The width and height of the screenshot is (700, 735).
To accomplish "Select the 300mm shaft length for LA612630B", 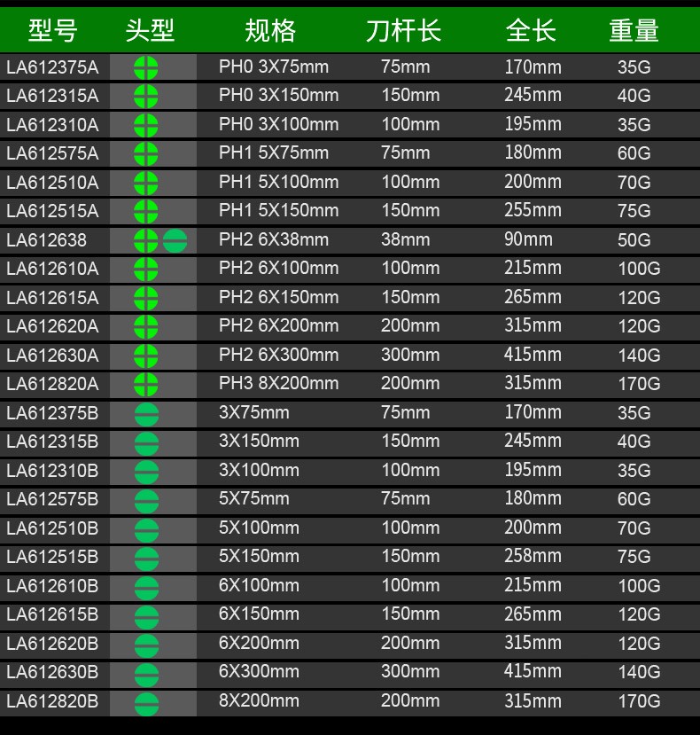I will click(410, 672).
